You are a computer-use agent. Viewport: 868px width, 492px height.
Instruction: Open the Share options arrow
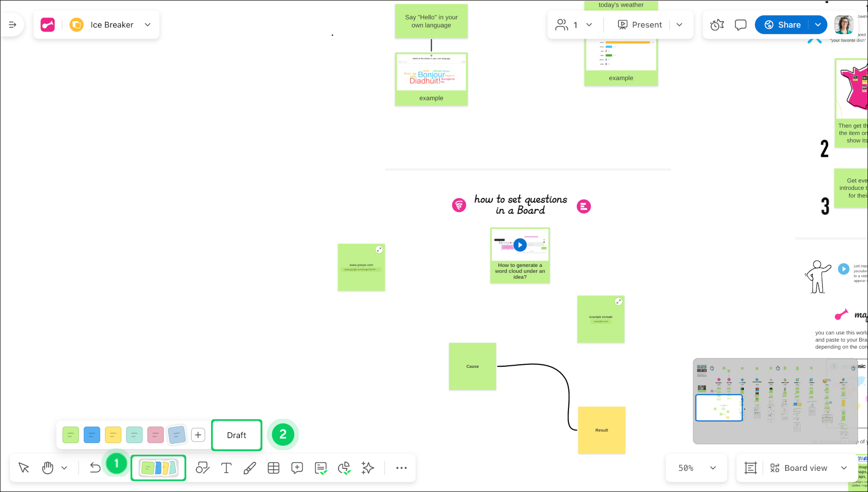(x=818, y=25)
